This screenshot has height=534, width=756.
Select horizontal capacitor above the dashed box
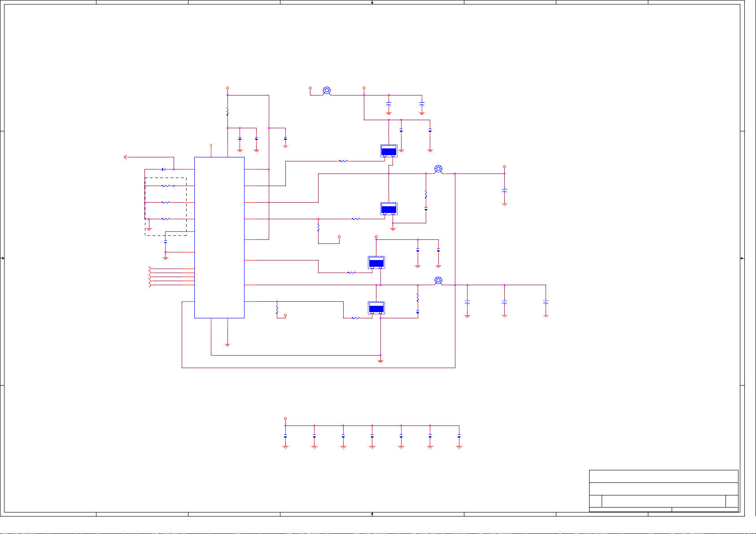[x=163, y=169]
